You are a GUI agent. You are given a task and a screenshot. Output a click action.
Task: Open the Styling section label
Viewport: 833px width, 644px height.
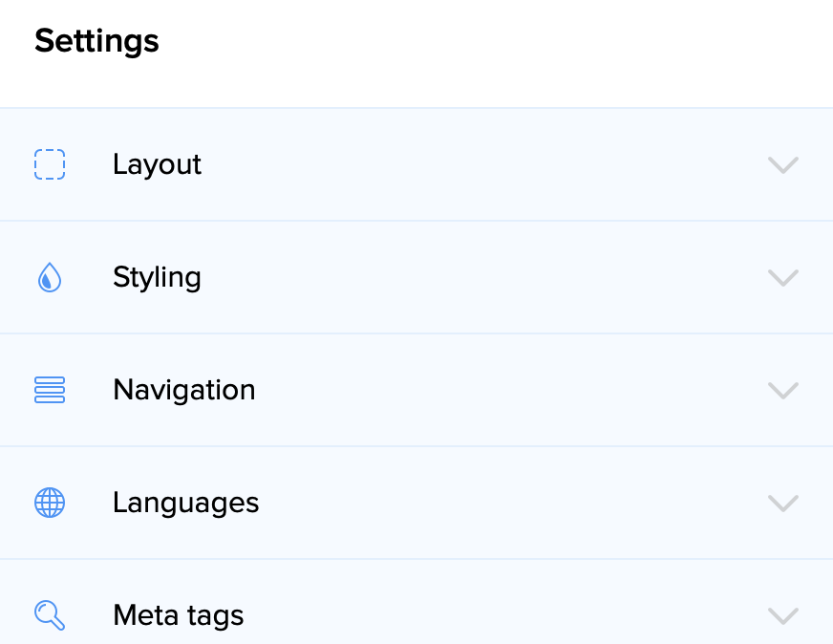(157, 277)
